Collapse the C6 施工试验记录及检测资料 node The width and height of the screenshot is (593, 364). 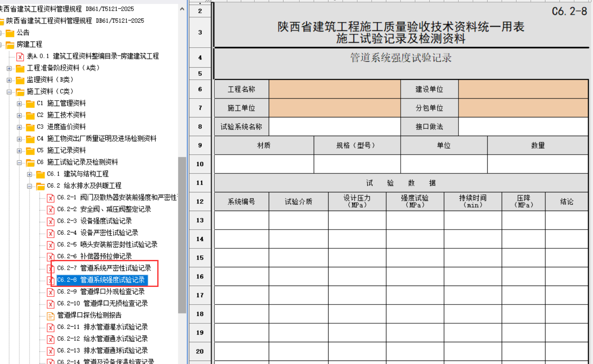[x=19, y=162]
